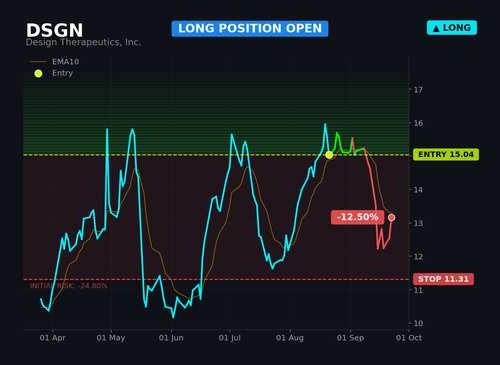Click the 13 price axis label
Viewport: 500px width, 365px height.
pos(418,223)
